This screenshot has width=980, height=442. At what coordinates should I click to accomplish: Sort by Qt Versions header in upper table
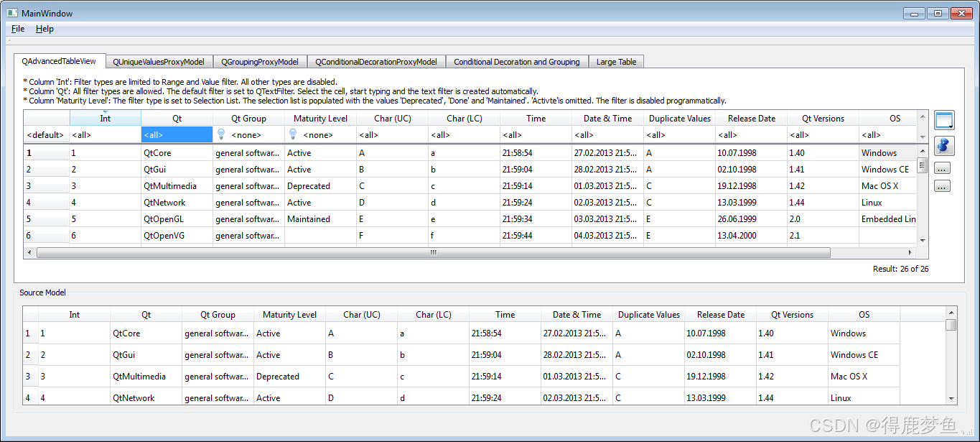(x=823, y=119)
